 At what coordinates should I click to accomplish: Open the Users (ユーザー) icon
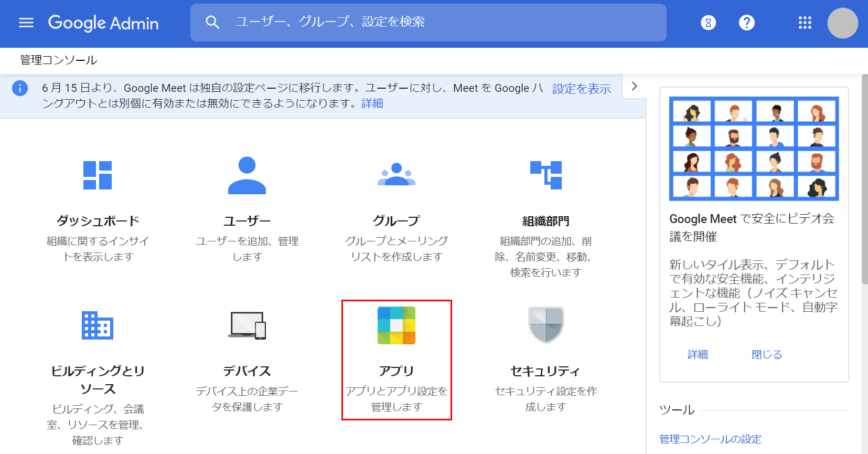pyautogui.click(x=247, y=175)
